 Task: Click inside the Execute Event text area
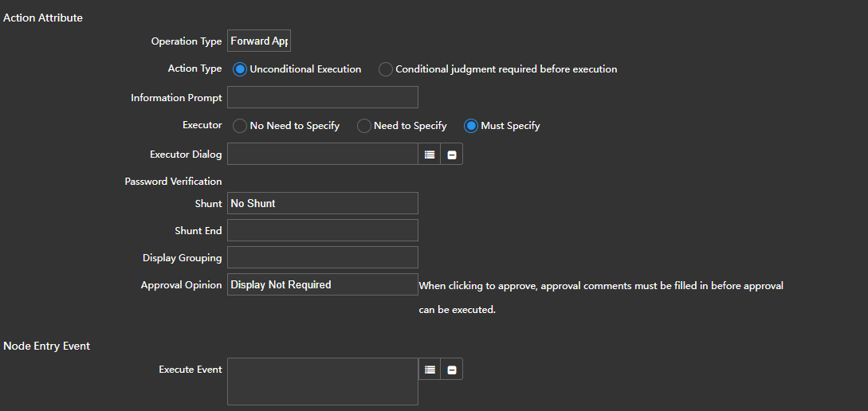(322, 382)
